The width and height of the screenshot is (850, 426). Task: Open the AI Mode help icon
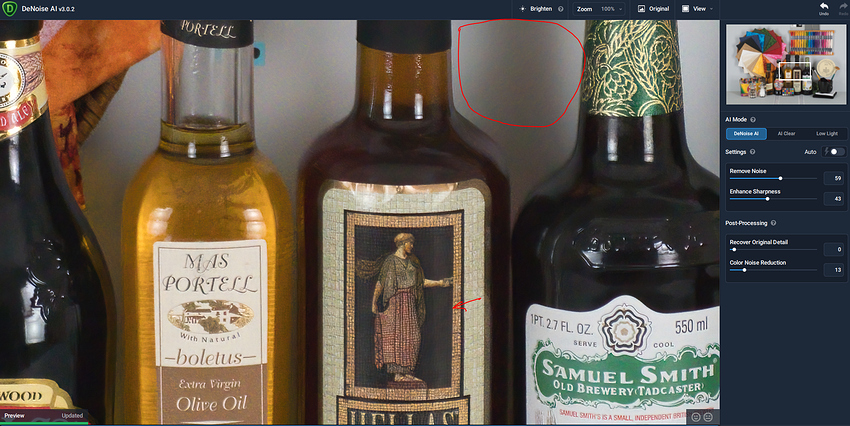coord(753,119)
